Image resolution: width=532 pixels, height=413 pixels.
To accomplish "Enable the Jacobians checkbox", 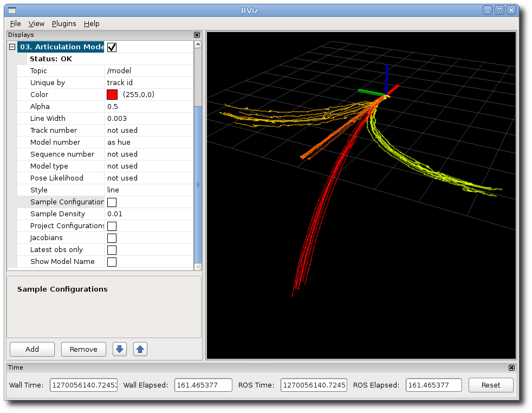I will tap(112, 238).
